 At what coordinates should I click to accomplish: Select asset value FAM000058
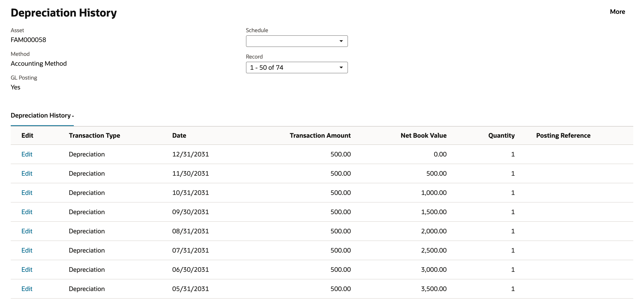point(28,40)
